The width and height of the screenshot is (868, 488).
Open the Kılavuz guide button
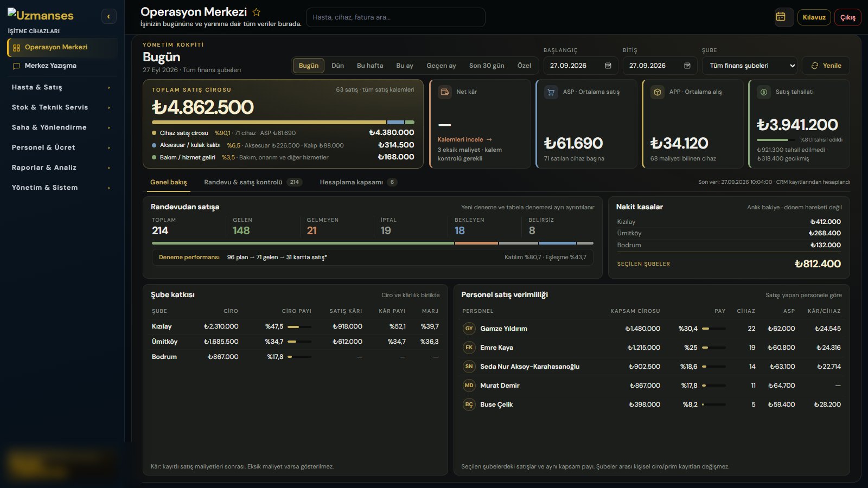(x=814, y=17)
